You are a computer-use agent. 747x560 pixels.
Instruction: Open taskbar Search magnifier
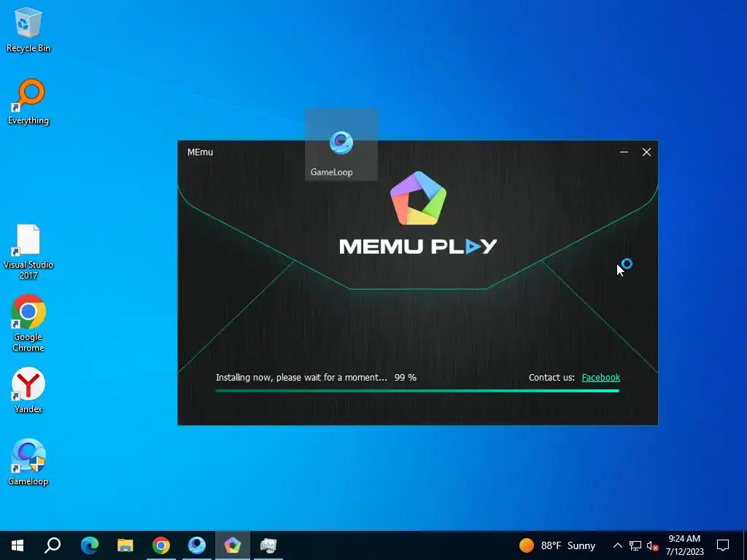53,545
